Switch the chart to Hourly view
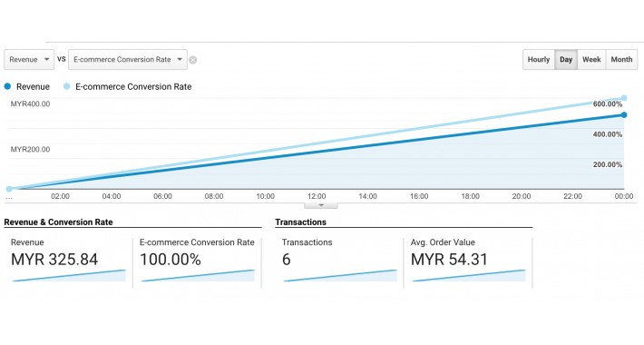Viewport: 644px width, 345px height. coord(539,60)
